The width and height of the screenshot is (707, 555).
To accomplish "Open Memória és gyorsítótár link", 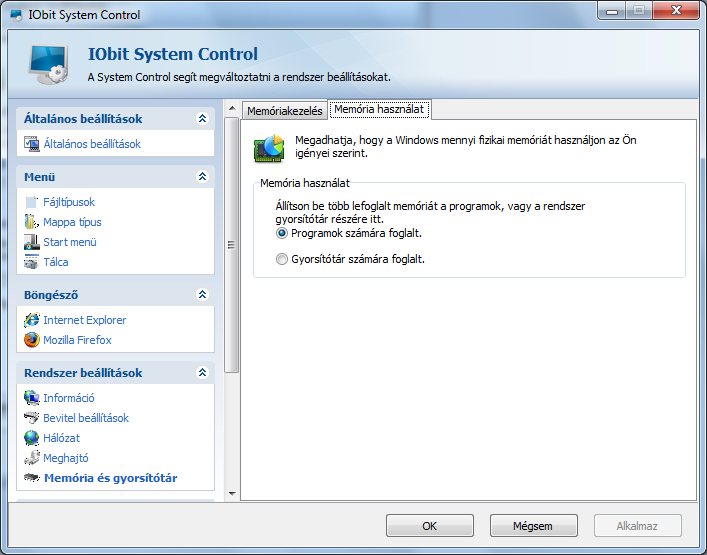I will tap(110, 478).
